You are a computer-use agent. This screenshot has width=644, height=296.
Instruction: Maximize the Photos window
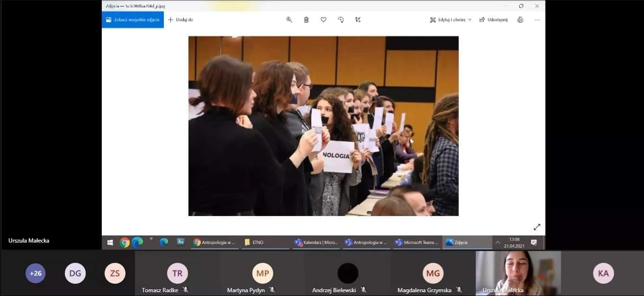[x=521, y=6]
